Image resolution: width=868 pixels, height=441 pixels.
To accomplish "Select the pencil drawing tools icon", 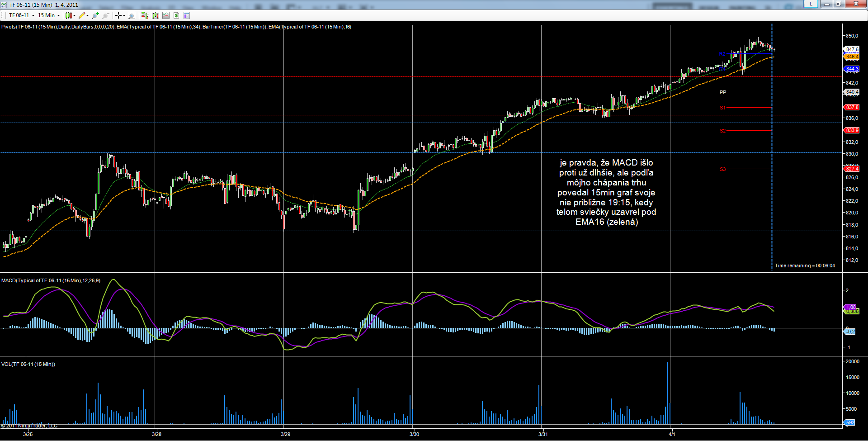I will tap(82, 15).
